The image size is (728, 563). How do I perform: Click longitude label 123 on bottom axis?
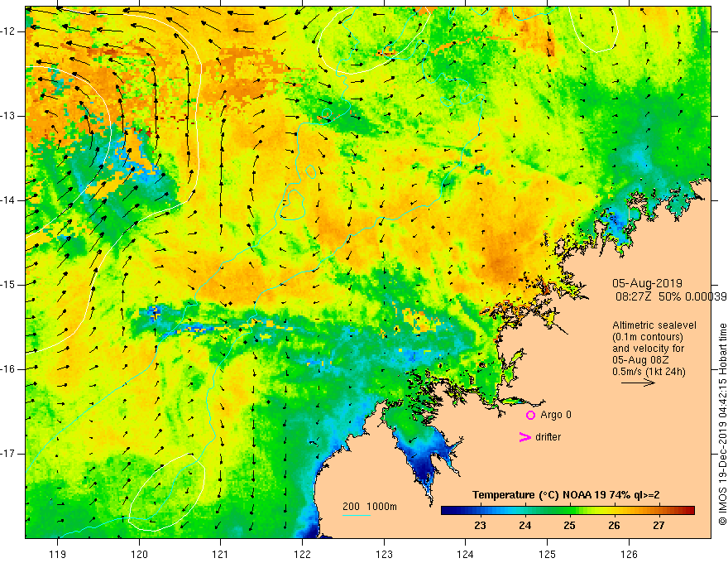tap(384, 554)
